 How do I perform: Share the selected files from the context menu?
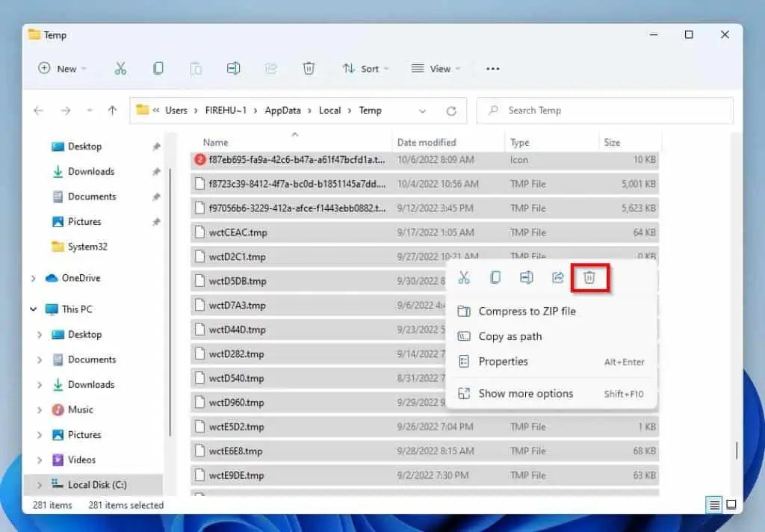click(557, 277)
